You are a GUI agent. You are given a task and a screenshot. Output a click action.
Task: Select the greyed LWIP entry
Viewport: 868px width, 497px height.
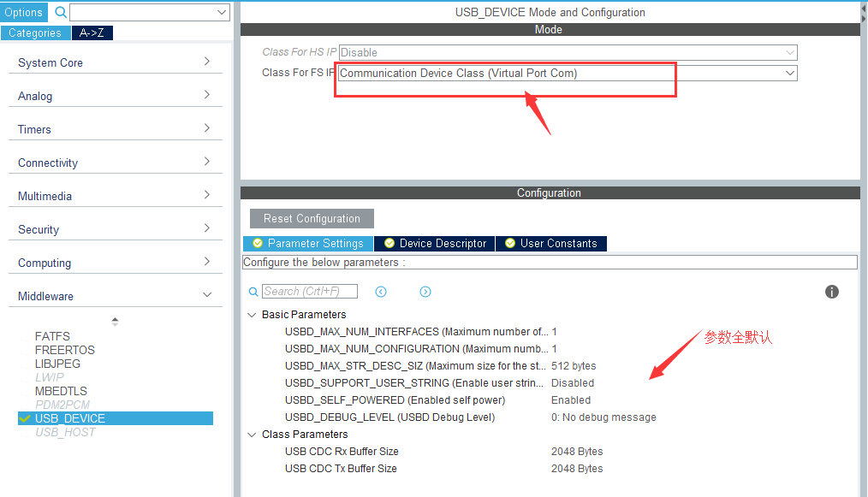point(50,377)
